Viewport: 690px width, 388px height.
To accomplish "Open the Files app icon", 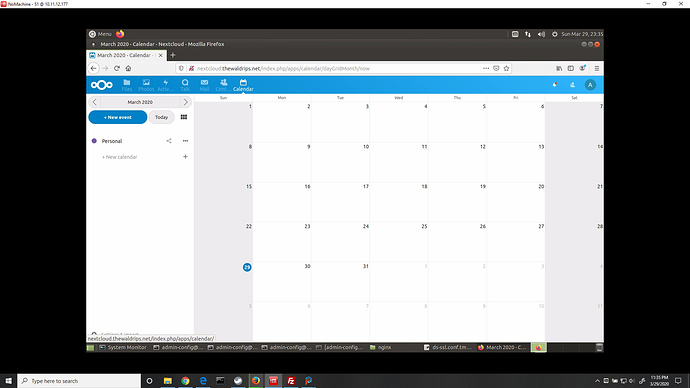I will coord(127,82).
